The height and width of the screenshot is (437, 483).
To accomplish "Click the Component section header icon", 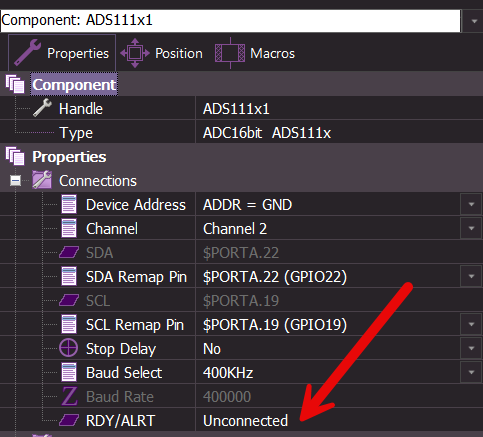I will [15, 84].
